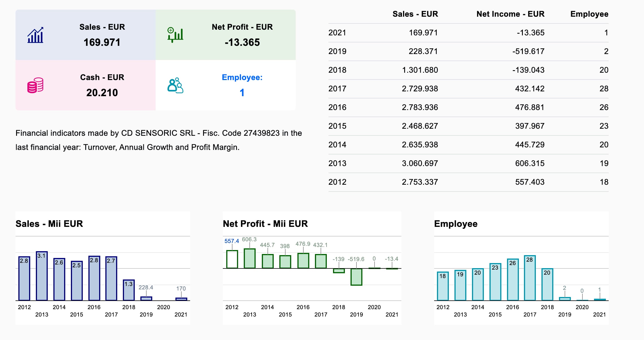Click the Net Income - EUR column header
644x340 pixels.
[x=510, y=14]
